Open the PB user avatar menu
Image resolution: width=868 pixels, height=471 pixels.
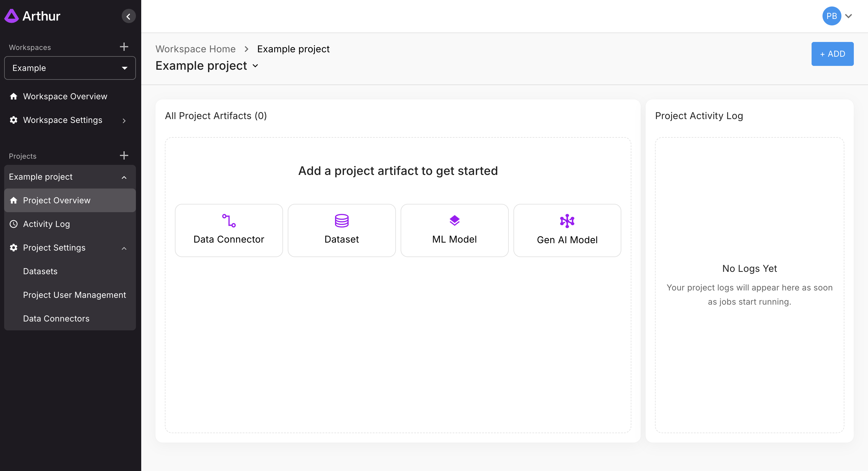coord(831,16)
